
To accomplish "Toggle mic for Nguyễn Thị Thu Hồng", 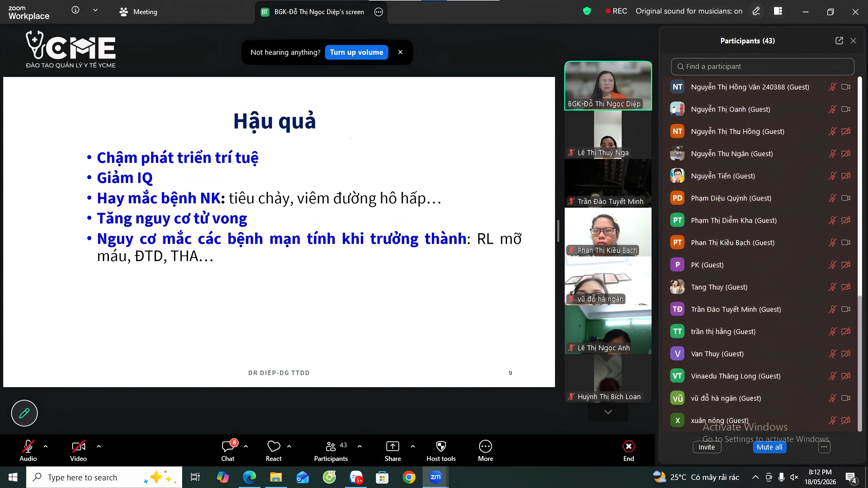I will coord(832,131).
